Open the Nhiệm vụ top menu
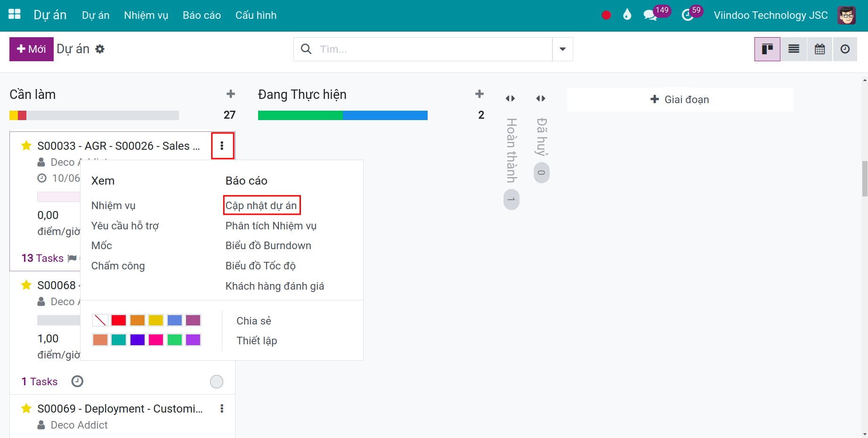This screenshot has width=868, height=438. pos(146,15)
